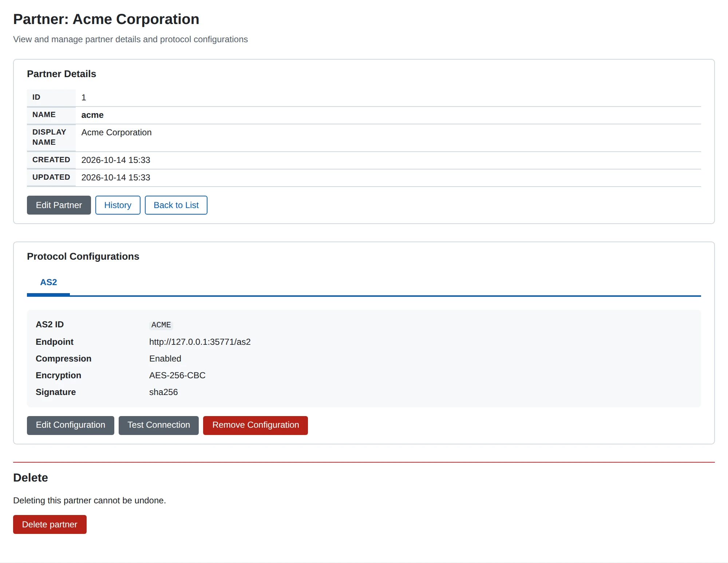The image size is (728, 563).
Task: Click the Created timestamp 2026-10-14 15:33
Action: pyautogui.click(x=115, y=160)
